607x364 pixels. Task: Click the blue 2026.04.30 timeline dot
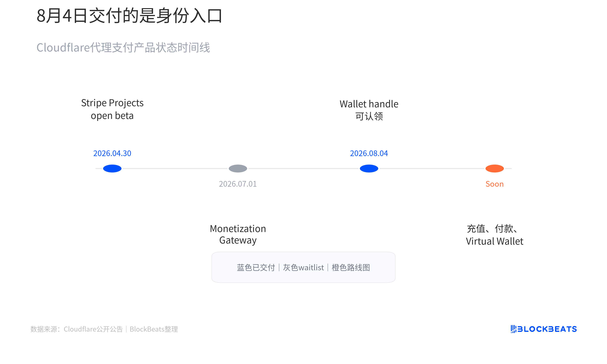pos(112,168)
